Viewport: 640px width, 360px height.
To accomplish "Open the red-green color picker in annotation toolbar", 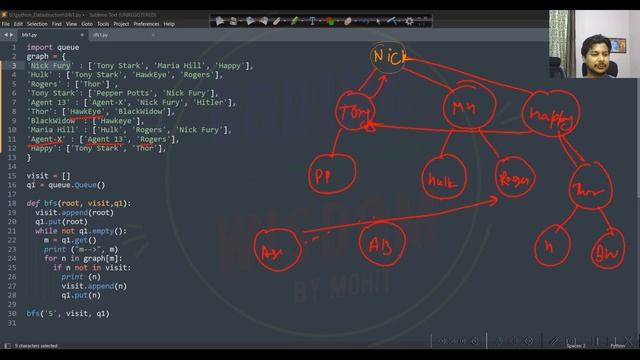I will click(x=330, y=21).
